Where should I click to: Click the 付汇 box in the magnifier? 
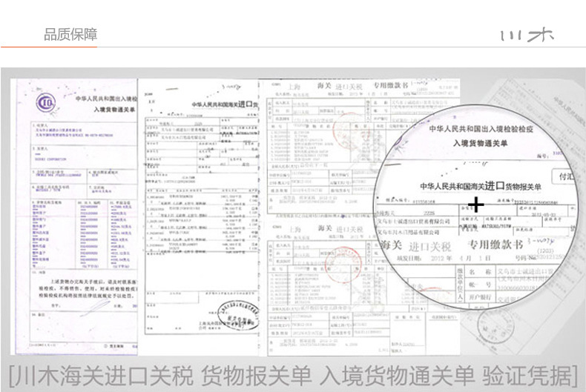(565, 176)
